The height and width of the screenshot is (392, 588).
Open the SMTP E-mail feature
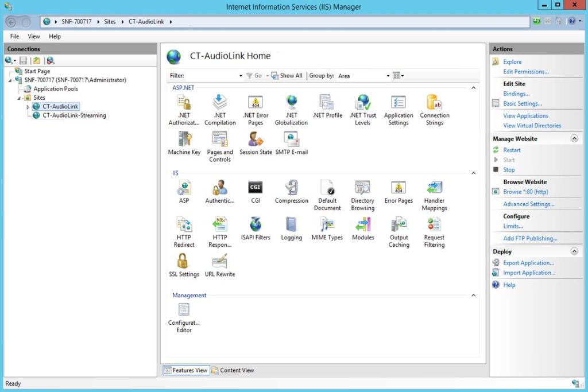pos(291,143)
